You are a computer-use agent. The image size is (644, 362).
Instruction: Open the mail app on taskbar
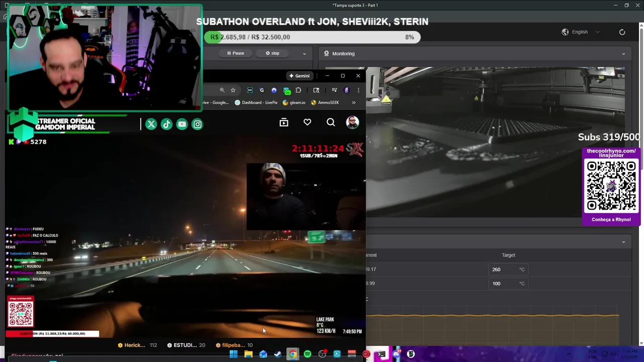[263, 354]
